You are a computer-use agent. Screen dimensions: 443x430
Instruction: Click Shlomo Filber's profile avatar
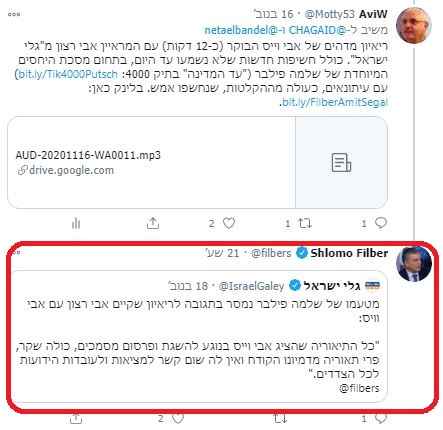(x=414, y=264)
